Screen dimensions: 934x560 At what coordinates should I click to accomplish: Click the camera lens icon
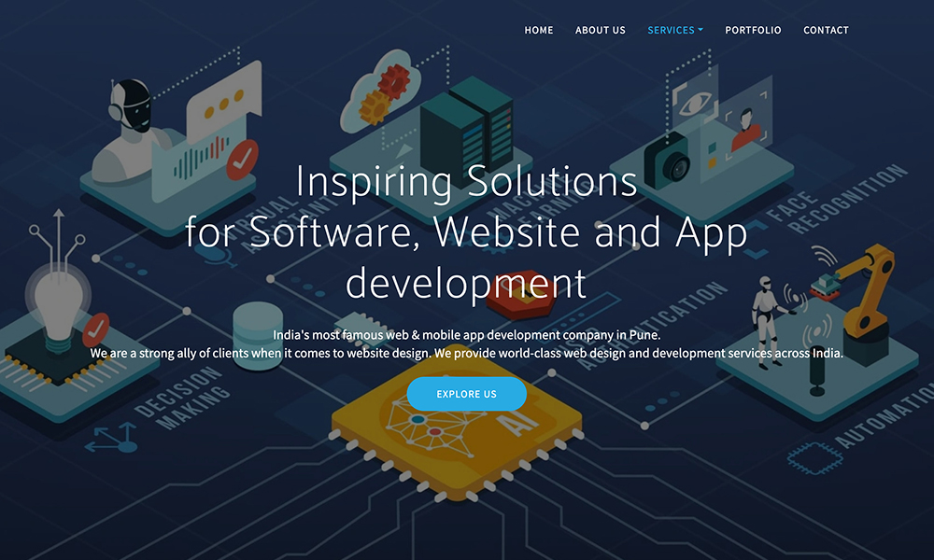point(671,162)
